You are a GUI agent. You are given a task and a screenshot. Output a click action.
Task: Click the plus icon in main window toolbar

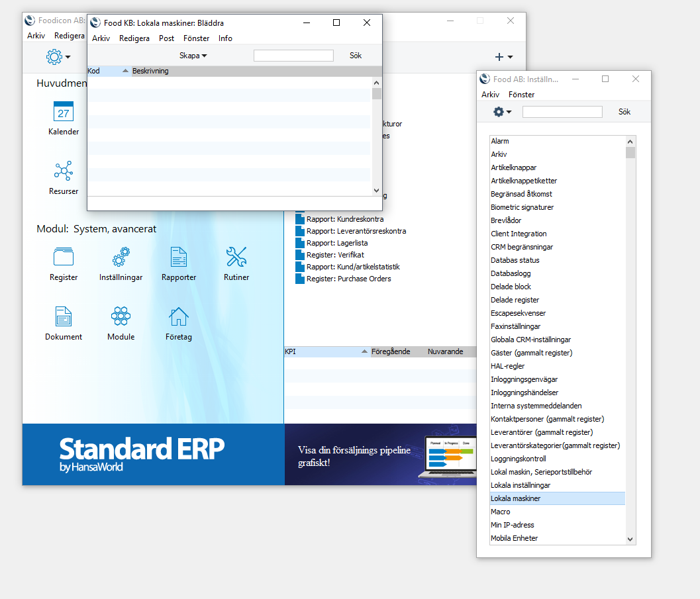click(499, 57)
